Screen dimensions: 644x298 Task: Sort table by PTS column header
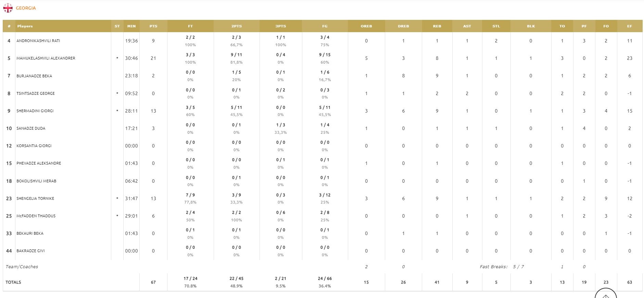pos(153,26)
